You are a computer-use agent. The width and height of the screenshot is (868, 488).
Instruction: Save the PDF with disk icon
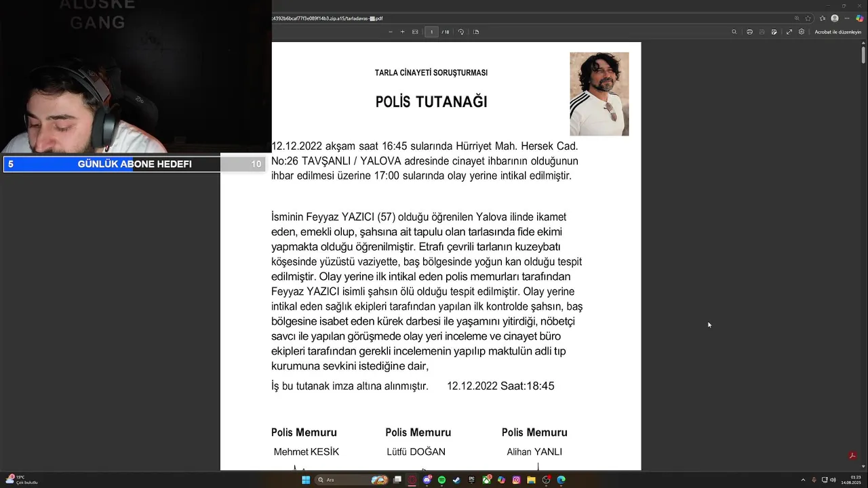pyautogui.click(x=762, y=32)
